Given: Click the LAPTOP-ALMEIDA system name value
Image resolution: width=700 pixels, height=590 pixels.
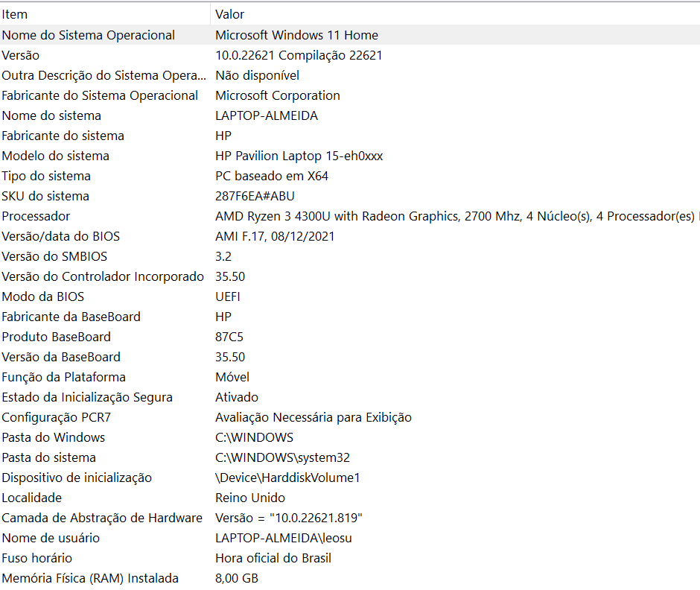Looking at the screenshot, I should (x=267, y=115).
